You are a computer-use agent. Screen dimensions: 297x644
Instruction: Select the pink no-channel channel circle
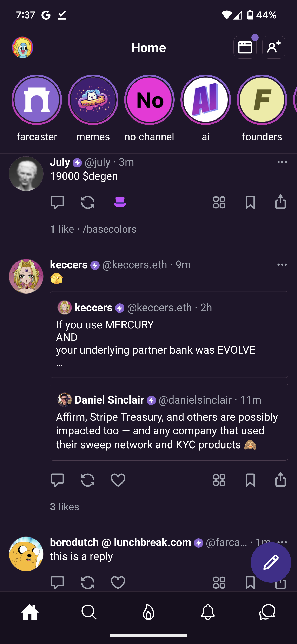[x=149, y=100]
